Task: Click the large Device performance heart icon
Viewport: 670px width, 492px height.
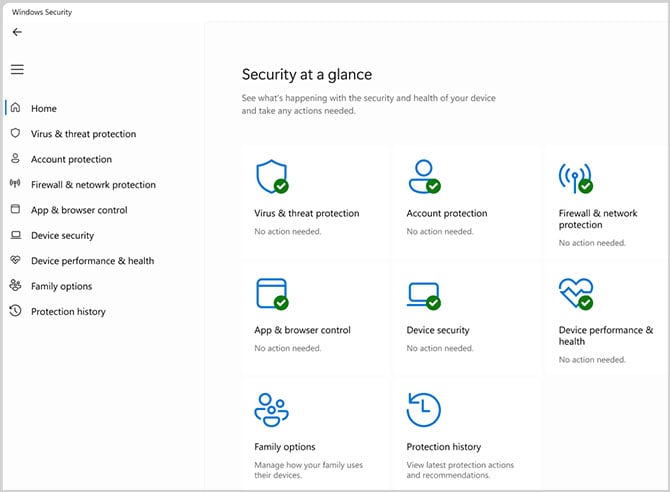Action: point(576,294)
